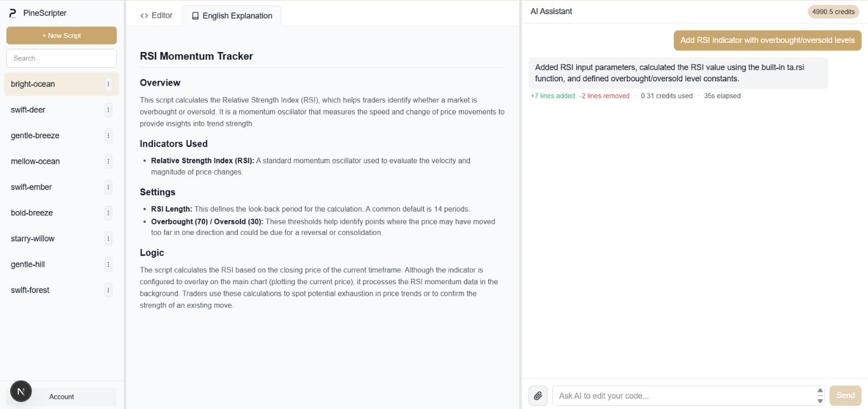Open options menu for swift-forest script
Screen dimensions: 868x409
[108, 290]
